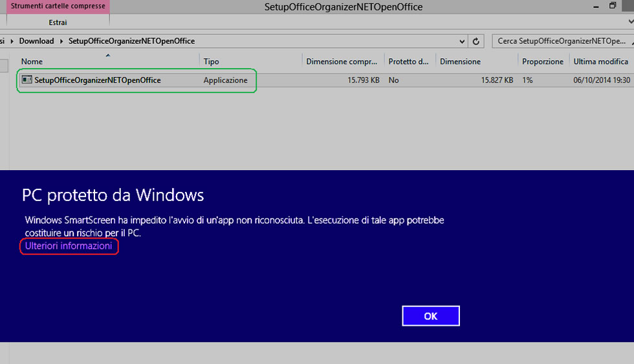Sort by the Nome column header
Screen dimensions: 634x364
tap(32, 61)
